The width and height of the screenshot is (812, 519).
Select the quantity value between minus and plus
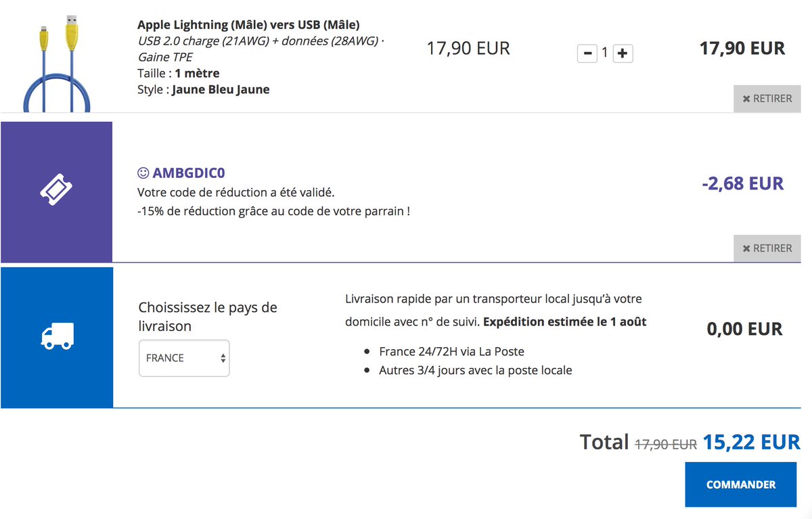[605, 53]
